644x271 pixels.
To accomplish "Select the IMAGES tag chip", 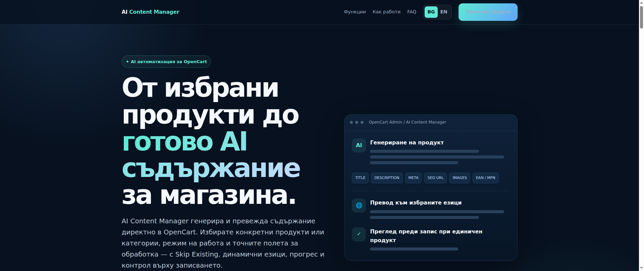I will tap(460, 178).
